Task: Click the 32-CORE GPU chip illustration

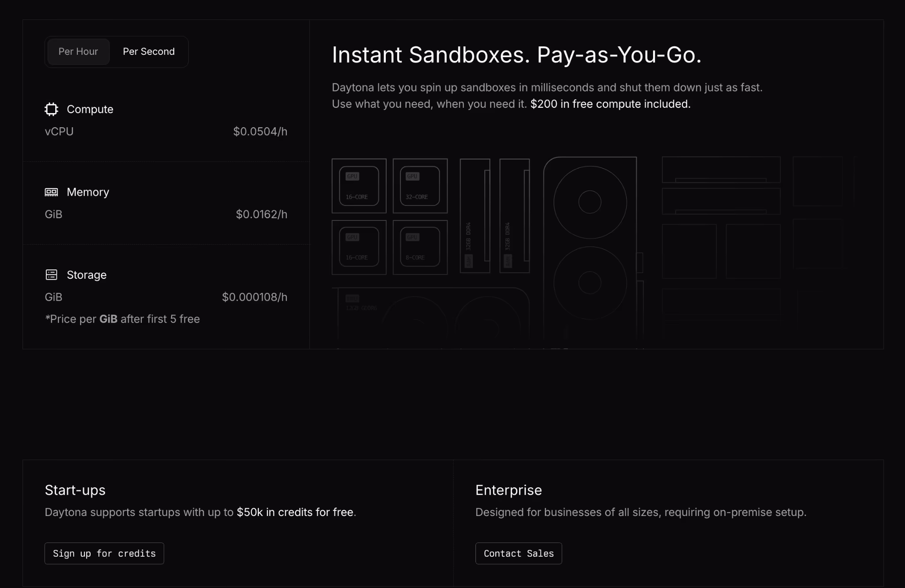Action: click(x=420, y=186)
